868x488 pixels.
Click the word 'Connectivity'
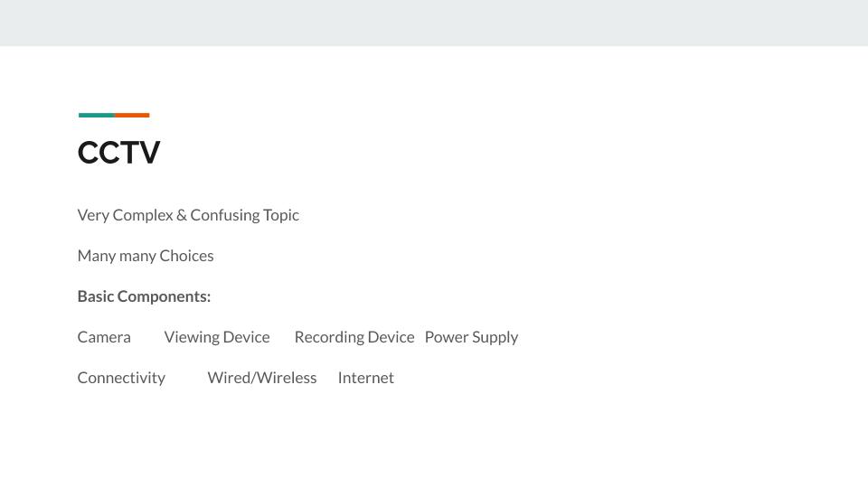[x=121, y=378]
